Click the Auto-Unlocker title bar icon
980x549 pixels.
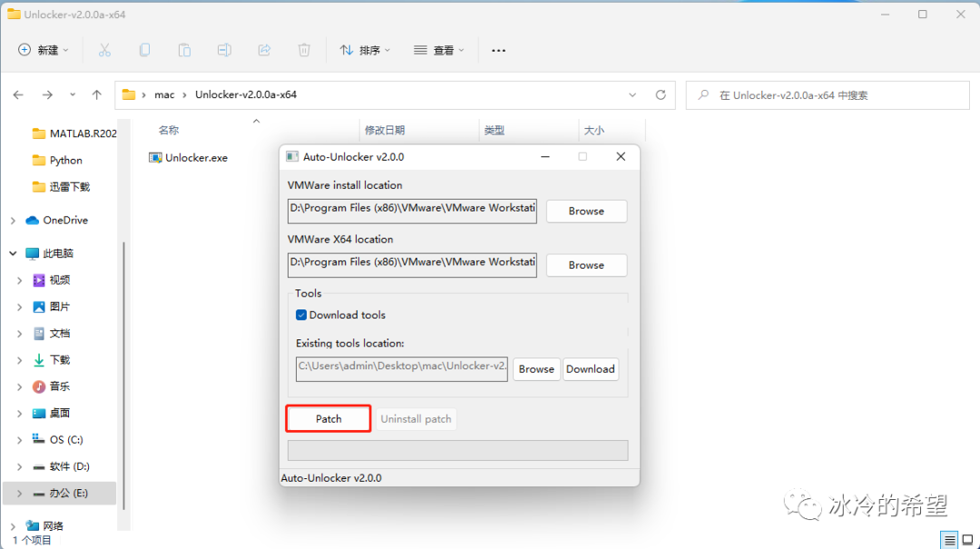tap(292, 157)
